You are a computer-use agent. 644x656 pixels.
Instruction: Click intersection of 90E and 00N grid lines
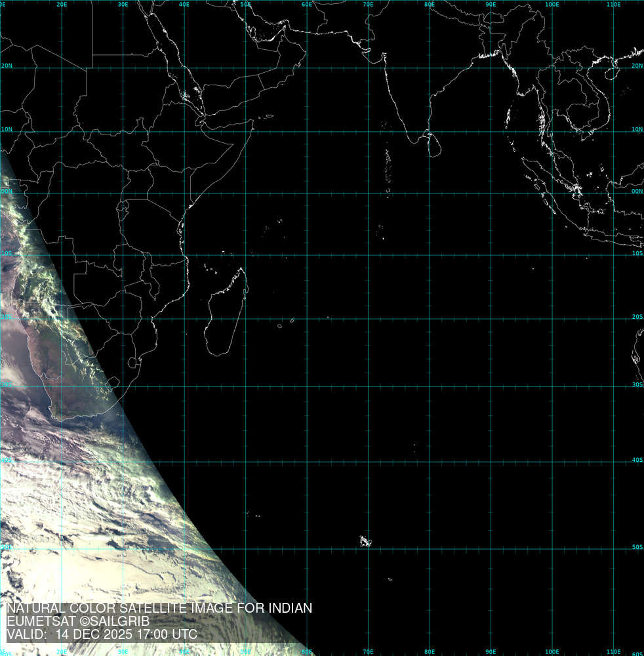coord(491,194)
